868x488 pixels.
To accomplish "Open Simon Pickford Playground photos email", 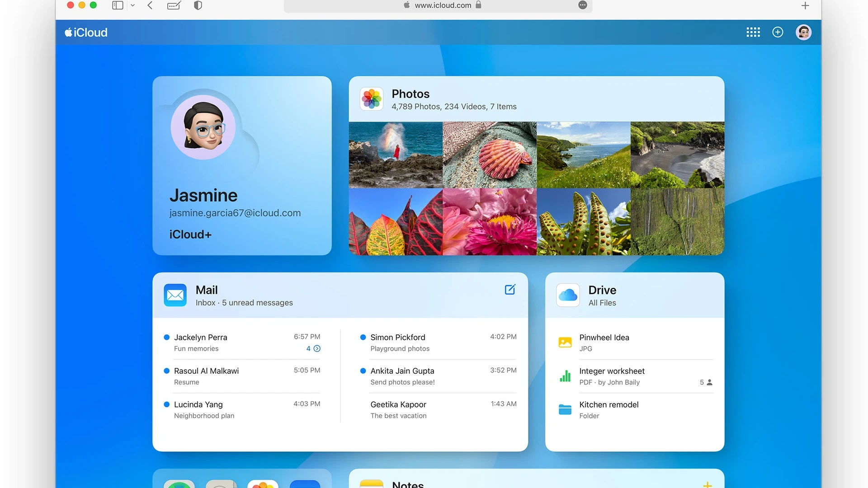I will (438, 343).
